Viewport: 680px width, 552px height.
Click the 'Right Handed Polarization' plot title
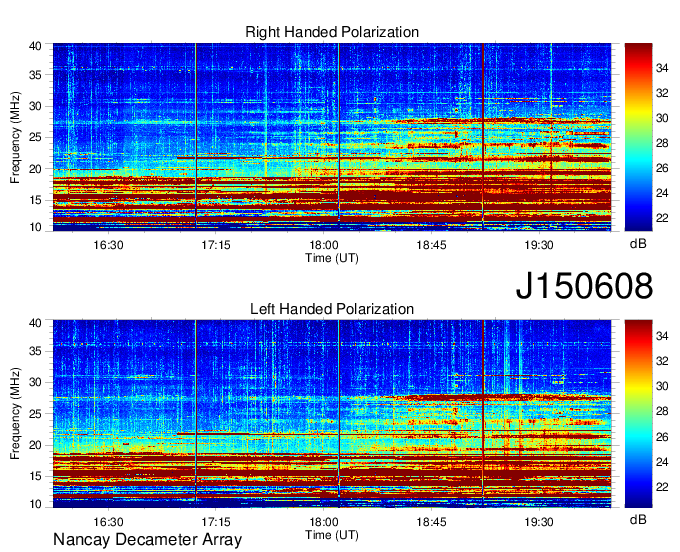332,32
